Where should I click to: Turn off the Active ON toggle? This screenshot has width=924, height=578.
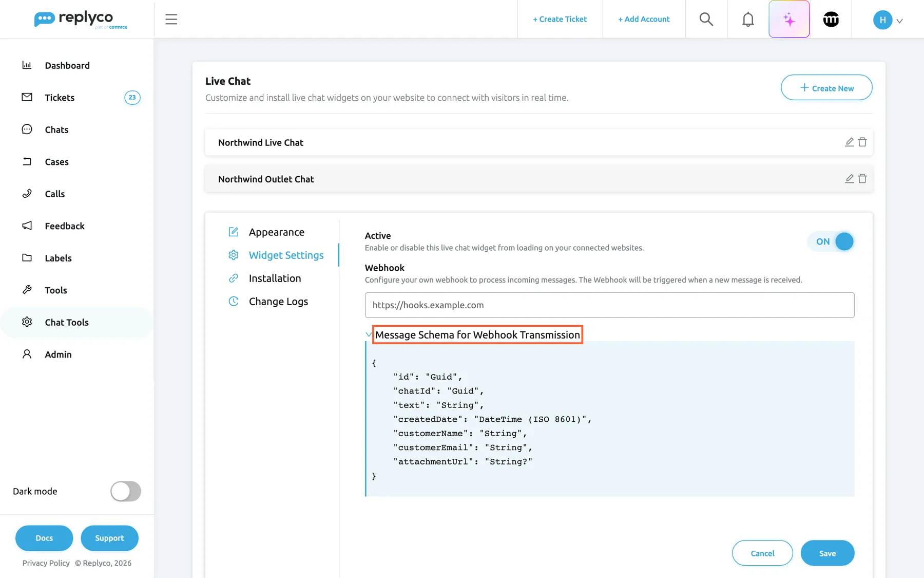[x=831, y=241]
